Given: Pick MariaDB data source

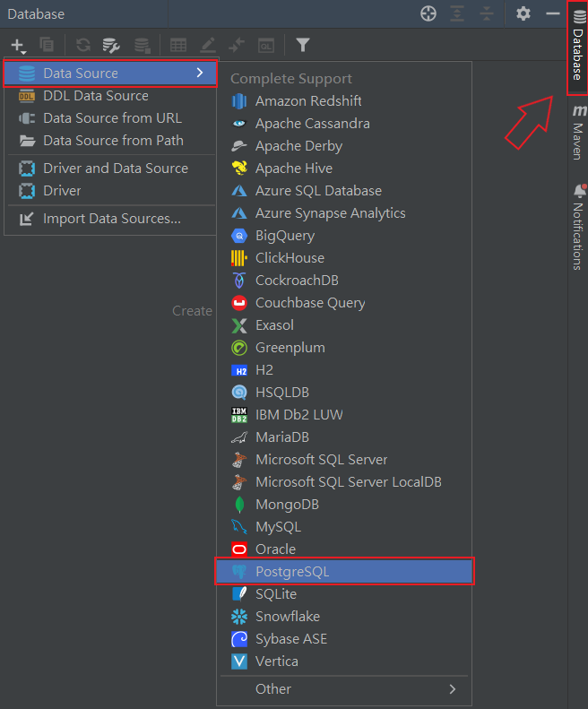Looking at the screenshot, I should [344, 437].
